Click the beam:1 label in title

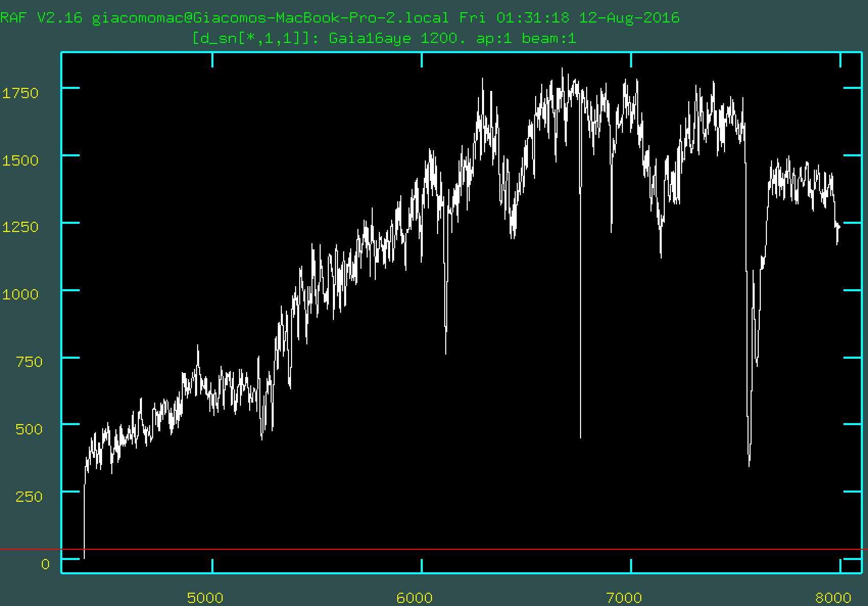pyautogui.click(x=549, y=38)
